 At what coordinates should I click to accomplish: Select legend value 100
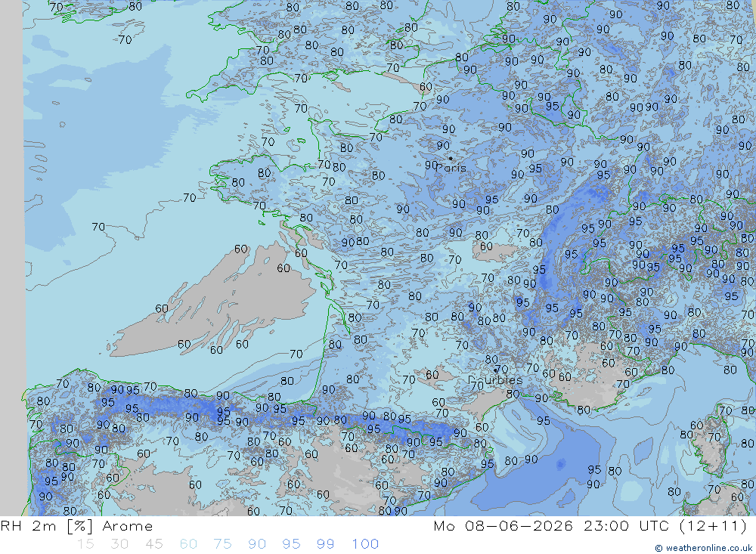365,544
